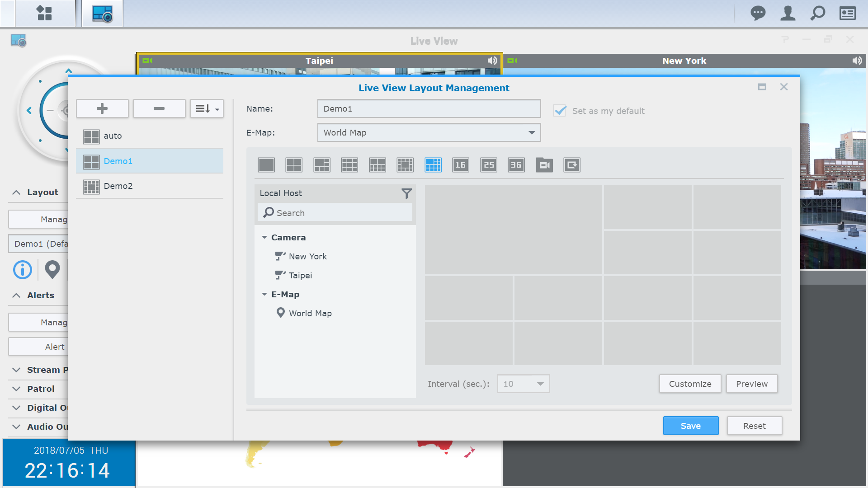This screenshot has width=868, height=488.
Task: Open the Interval seconds dropdown
Action: click(524, 384)
